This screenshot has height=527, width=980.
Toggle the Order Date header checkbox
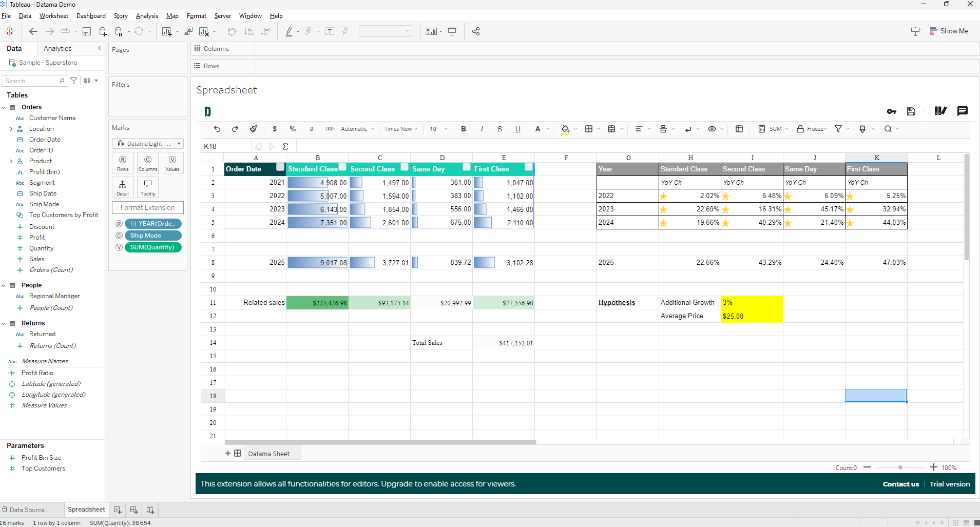(280, 167)
